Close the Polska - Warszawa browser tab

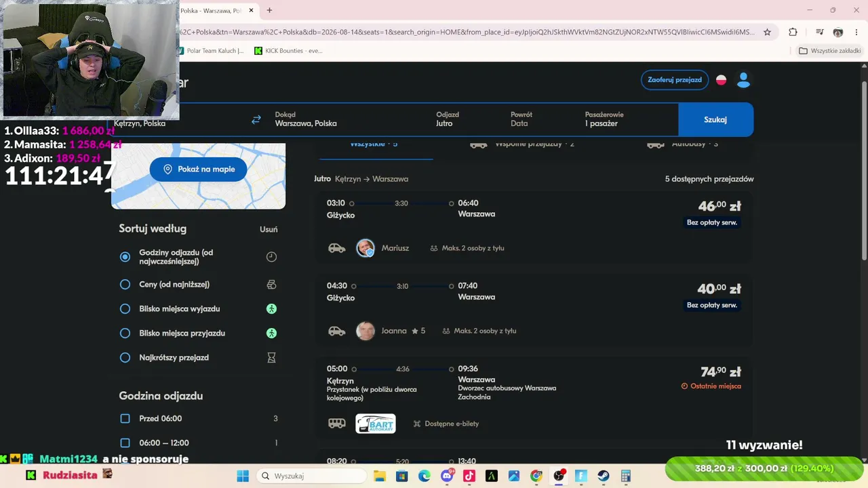[252, 10]
